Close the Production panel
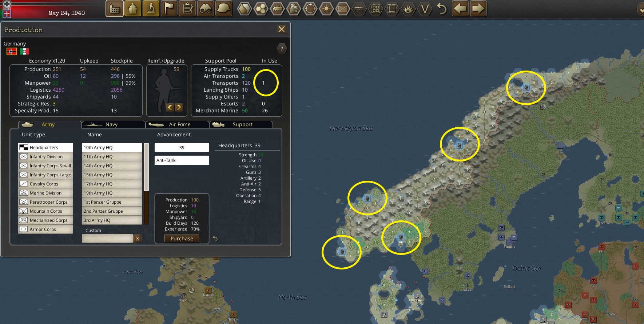 click(x=282, y=29)
